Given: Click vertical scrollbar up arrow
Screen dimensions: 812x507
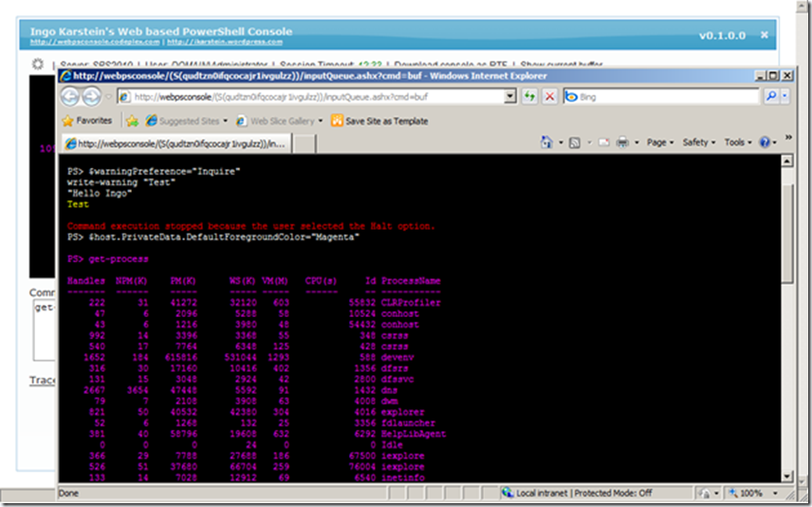Looking at the screenshot, I should 786,160.
